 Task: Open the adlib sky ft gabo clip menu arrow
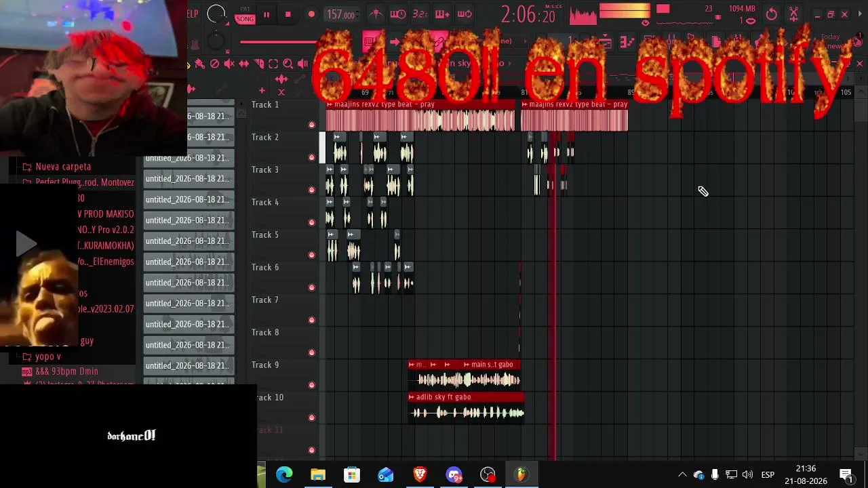[412, 397]
